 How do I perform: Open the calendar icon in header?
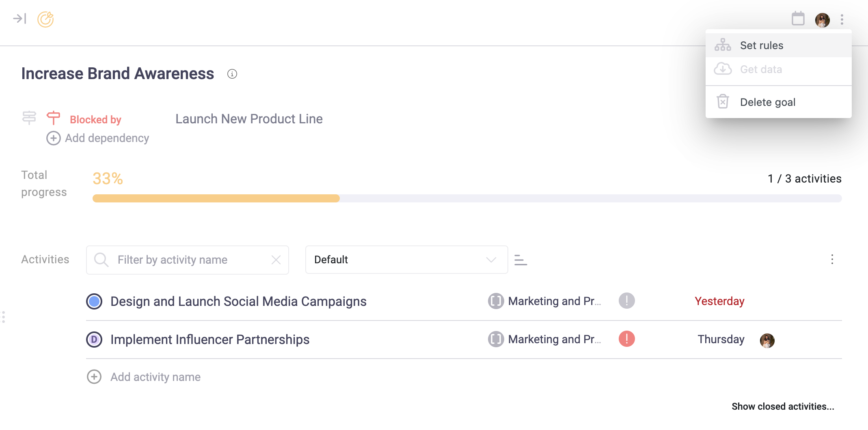coord(798,19)
